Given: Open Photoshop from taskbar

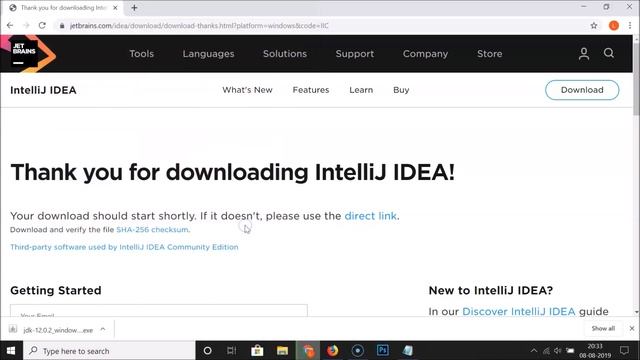Looking at the screenshot, I should (x=382, y=351).
